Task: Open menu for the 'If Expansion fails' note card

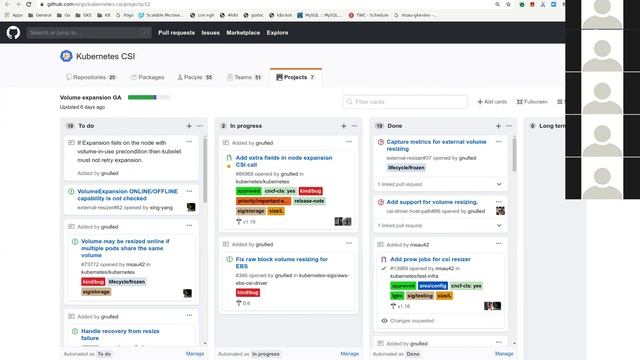Action: coord(189,142)
